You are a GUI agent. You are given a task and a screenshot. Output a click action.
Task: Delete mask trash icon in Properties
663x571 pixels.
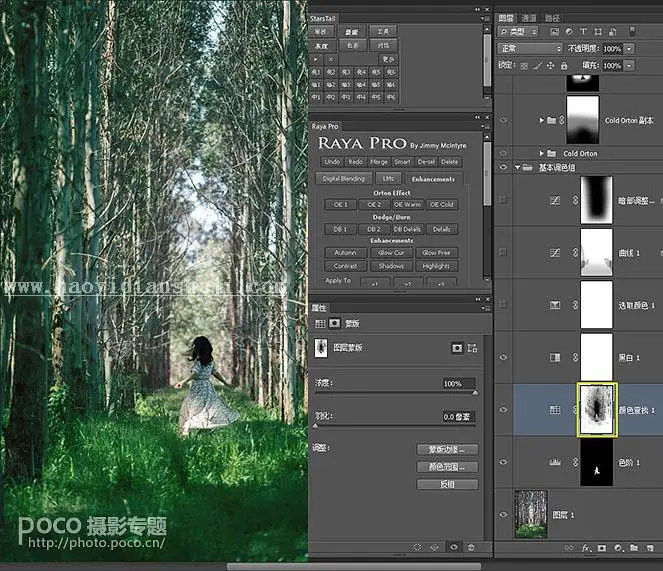[471, 547]
